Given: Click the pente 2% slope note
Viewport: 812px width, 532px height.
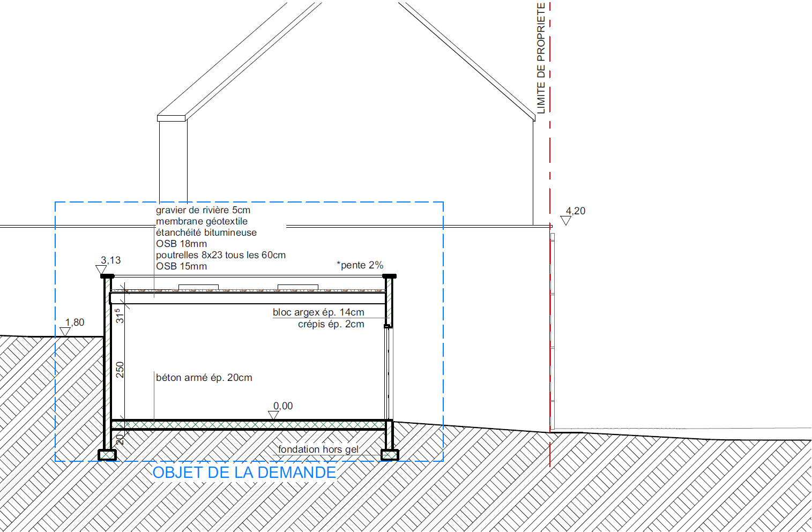Looking at the screenshot, I should 360,265.
